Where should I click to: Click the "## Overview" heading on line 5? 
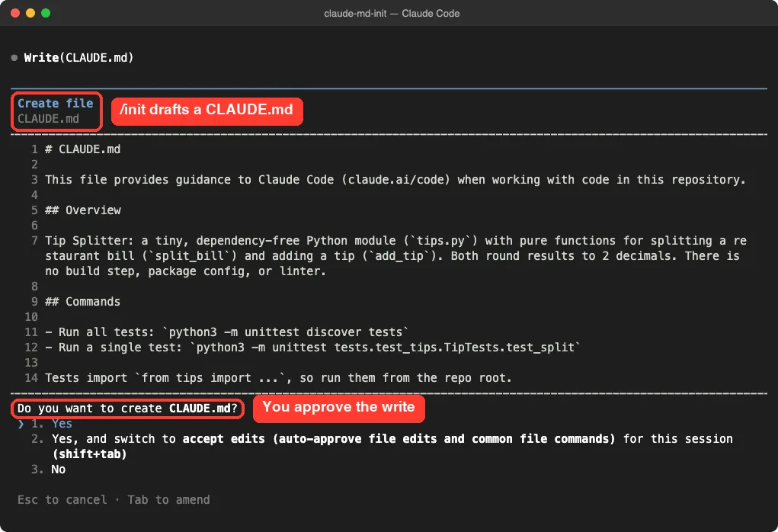pyautogui.click(x=83, y=210)
